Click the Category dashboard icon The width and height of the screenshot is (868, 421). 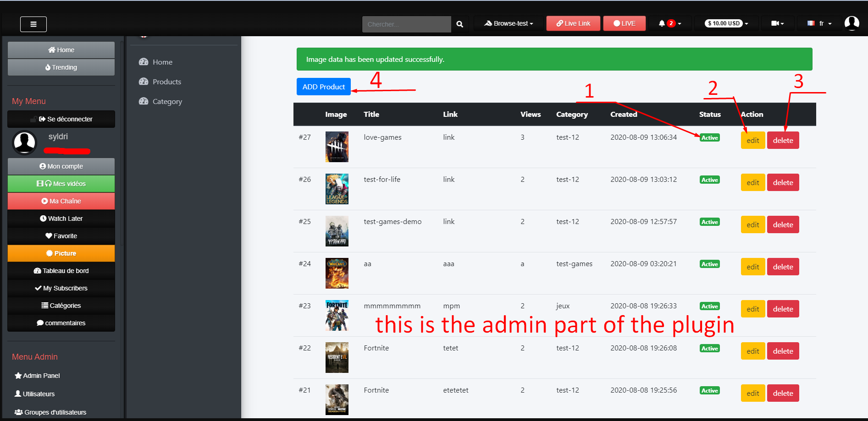pyautogui.click(x=144, y=101)
